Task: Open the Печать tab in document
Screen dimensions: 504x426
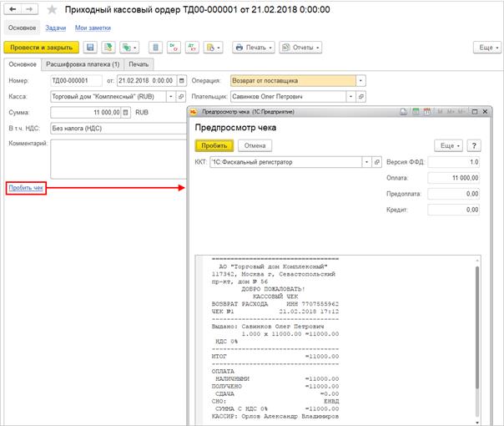Action: click(139, 64)
